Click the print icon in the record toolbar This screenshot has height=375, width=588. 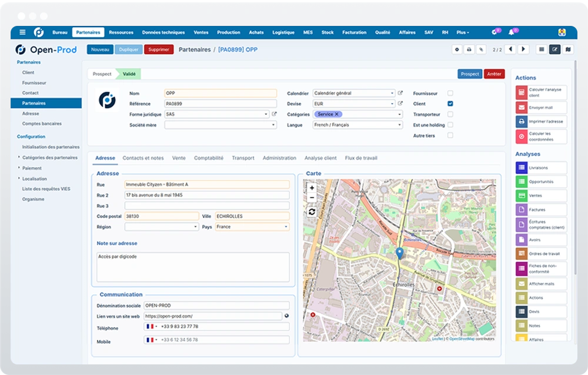(x=469, y=49)
